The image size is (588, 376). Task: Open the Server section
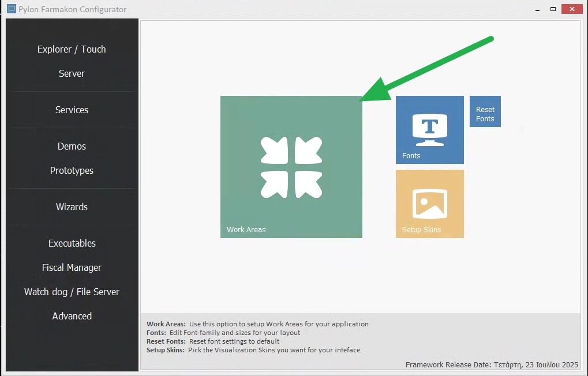72,73
